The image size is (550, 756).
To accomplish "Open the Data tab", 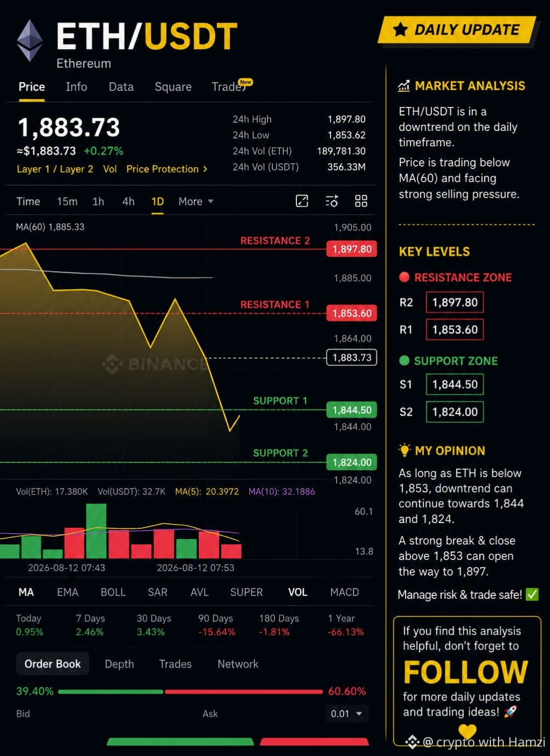I will 121,87.
